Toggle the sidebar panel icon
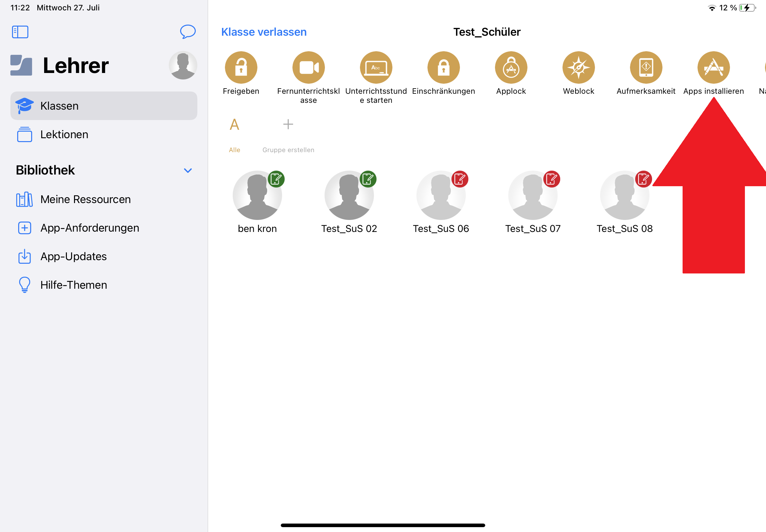Image resolution: width=766 pixels, height=532 pixels. pyautogui.click(x=20, y=32)
